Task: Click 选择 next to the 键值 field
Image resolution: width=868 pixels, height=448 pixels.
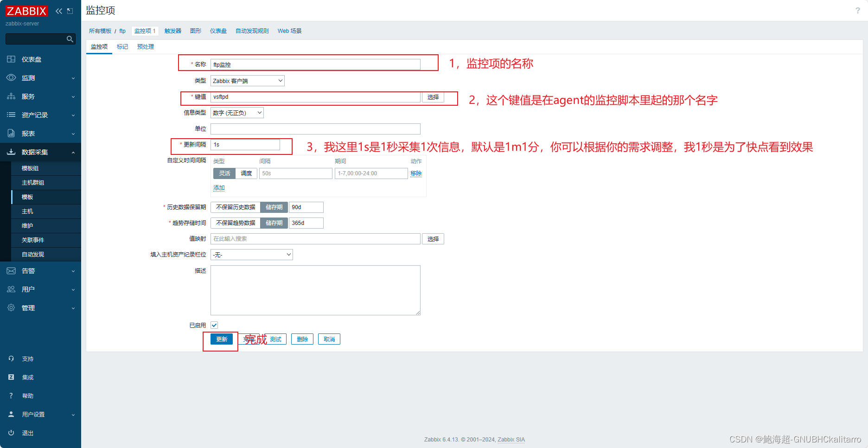Action: point(433,97)
